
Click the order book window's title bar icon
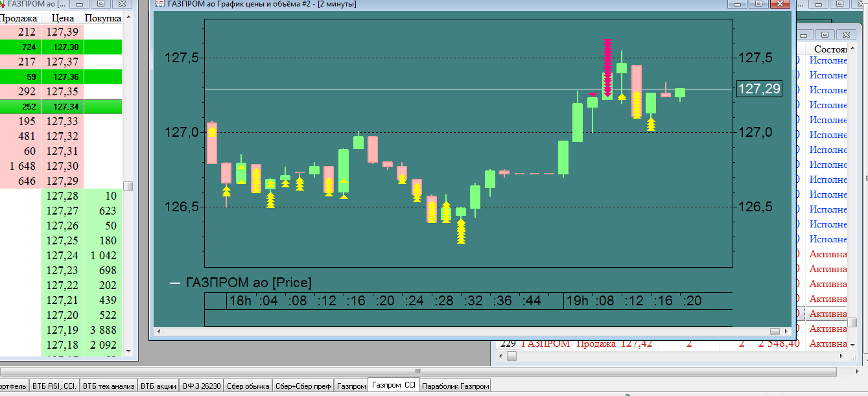[2, 4]
